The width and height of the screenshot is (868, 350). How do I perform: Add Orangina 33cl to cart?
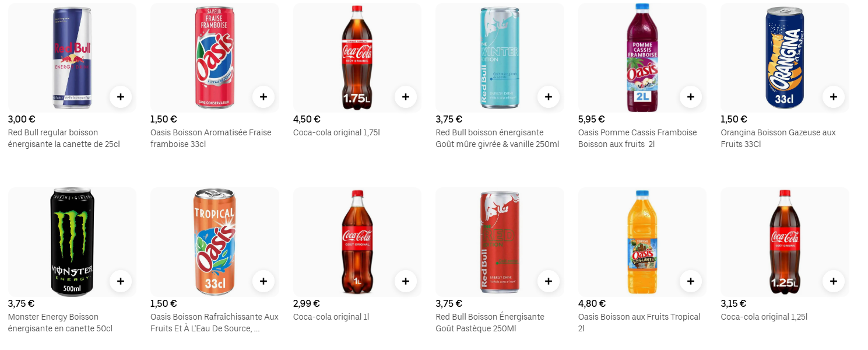[x=834, y=97]
